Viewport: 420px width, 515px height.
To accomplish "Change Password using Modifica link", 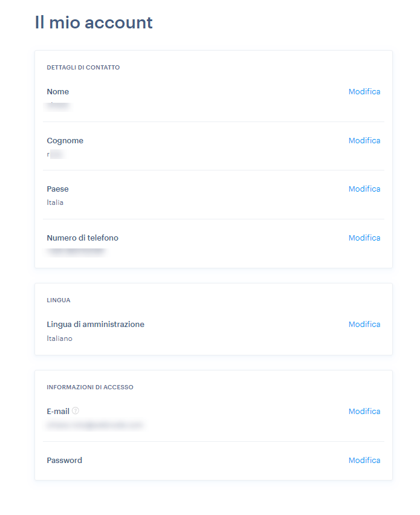I will coord(364,460).
